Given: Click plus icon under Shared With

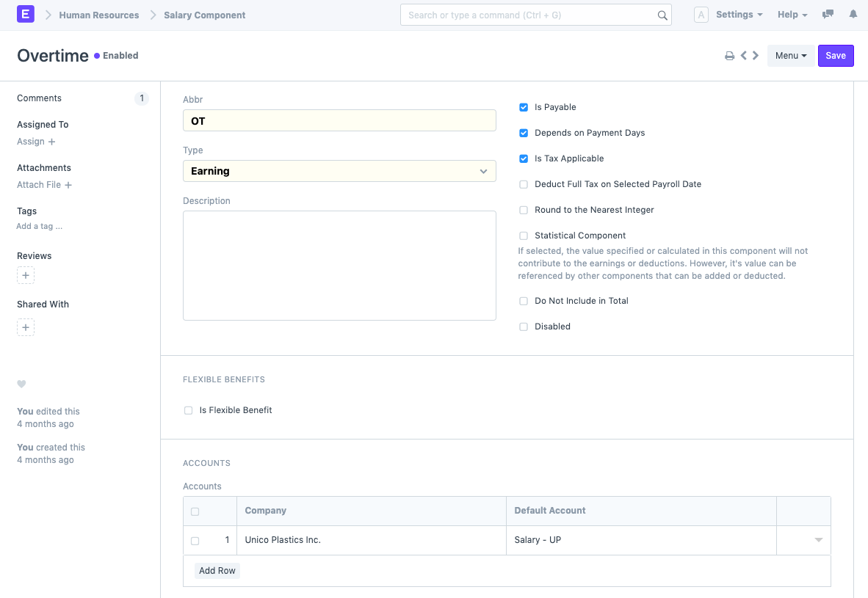Looking at the screenshot, I should point(26,327).
